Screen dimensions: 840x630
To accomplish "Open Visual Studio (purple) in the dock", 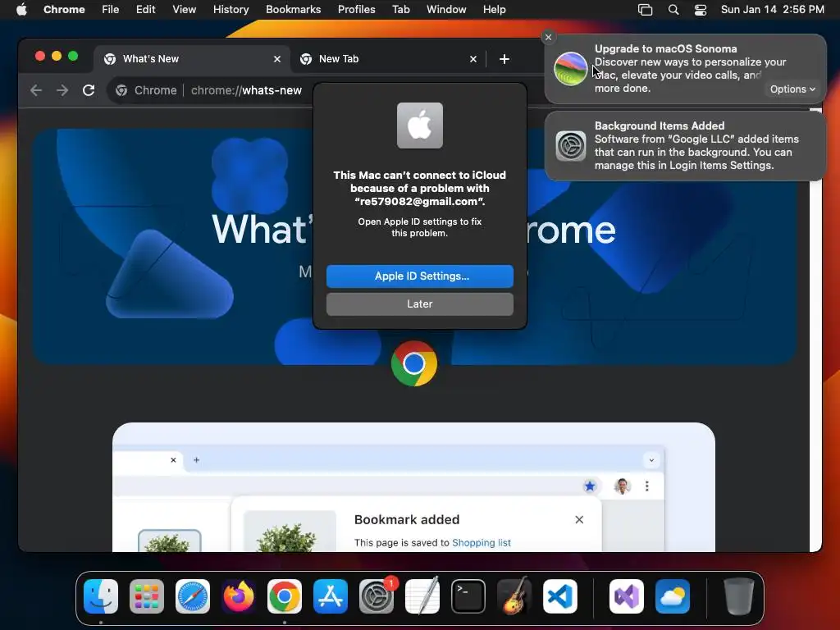I will click(627, 596).
